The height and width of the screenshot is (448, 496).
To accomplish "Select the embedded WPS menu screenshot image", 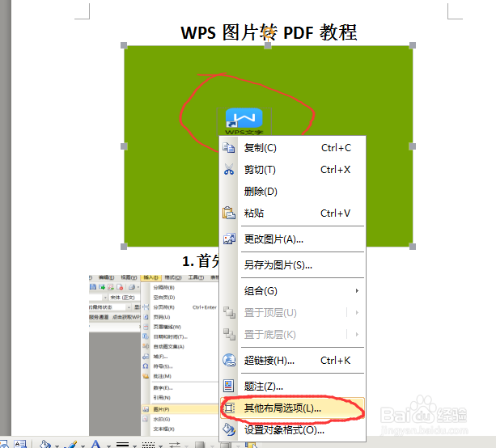I will pos(154,354).
